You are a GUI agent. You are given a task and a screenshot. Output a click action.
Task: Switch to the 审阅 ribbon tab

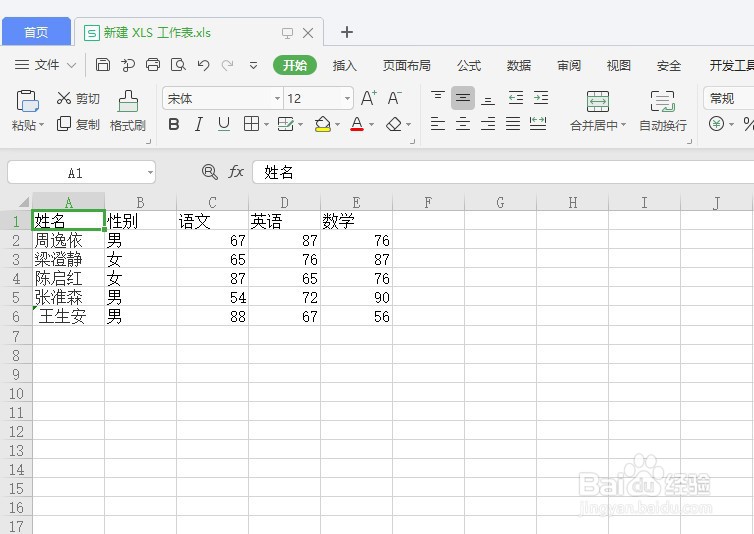point(569,65)
